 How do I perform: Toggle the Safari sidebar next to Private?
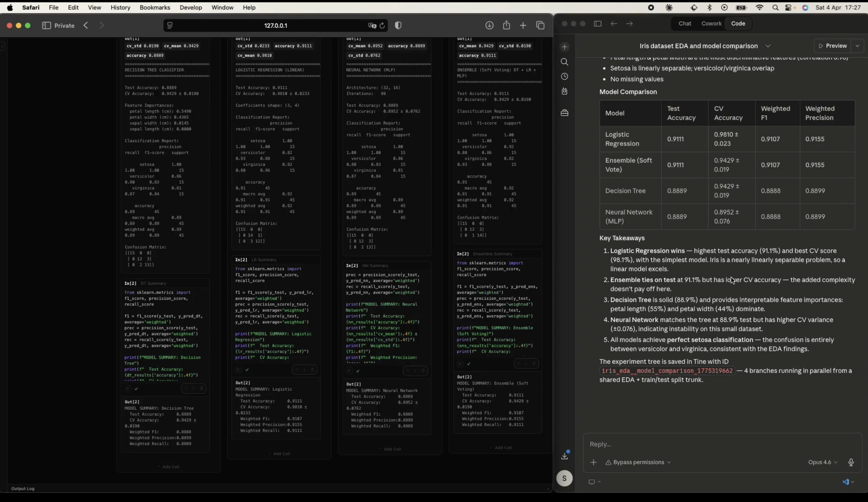pos(46,26)
